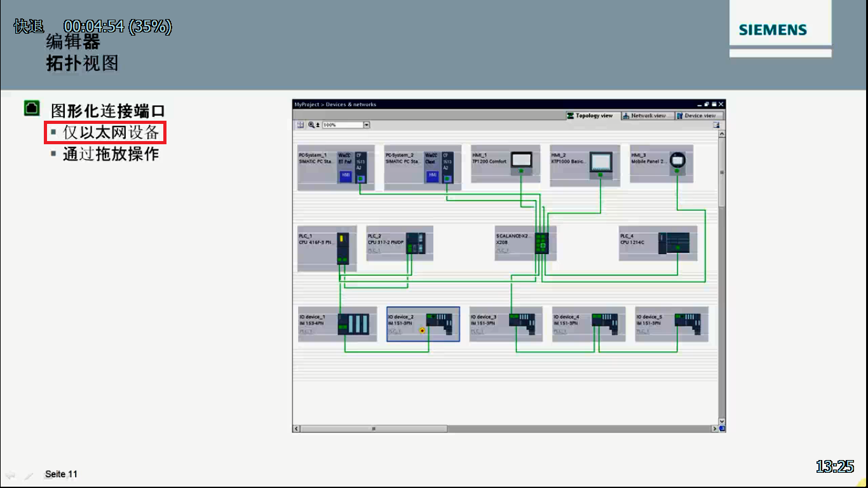Click the vertical scrollbar down arrow

[722, 421]
